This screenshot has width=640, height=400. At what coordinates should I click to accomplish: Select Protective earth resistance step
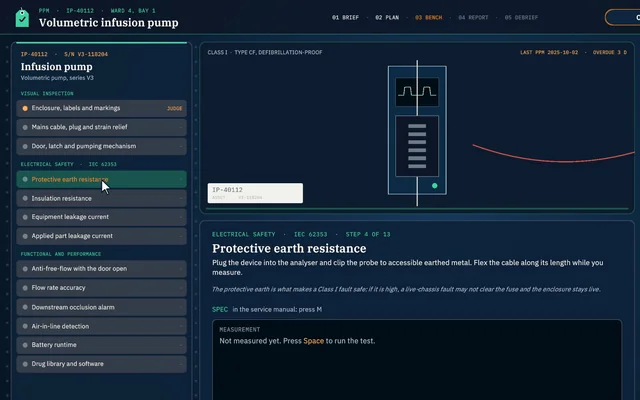point(102,179)
